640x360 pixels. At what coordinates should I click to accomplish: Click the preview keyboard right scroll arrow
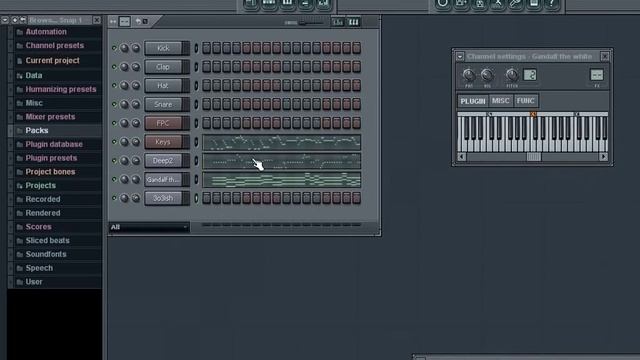tap(603, 157)
